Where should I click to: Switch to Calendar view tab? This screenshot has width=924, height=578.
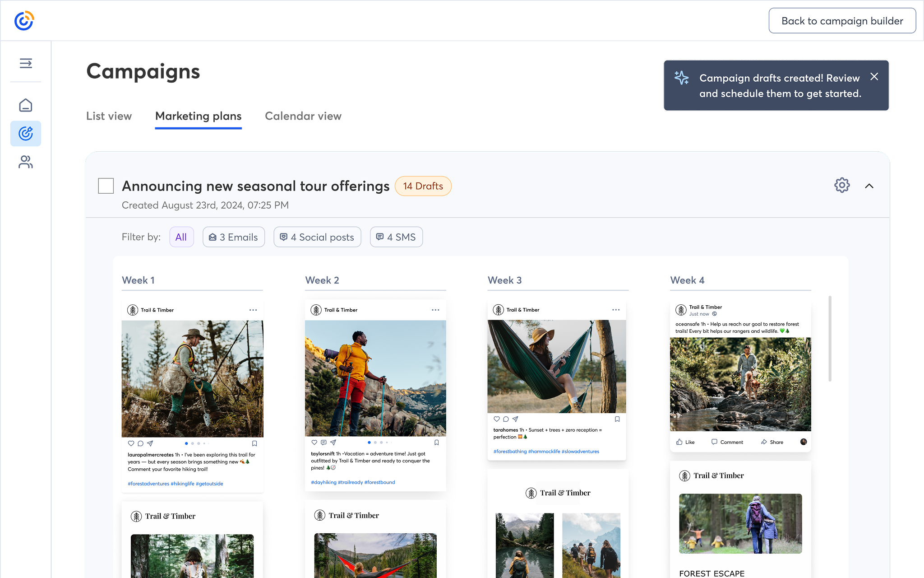click(x=303, y=116)
